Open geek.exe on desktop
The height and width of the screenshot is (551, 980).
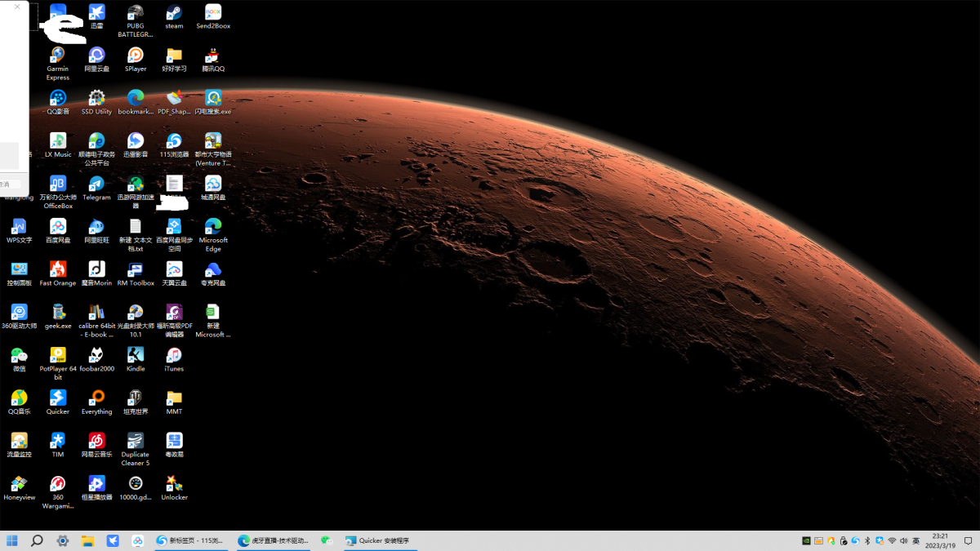coord(58,317)
